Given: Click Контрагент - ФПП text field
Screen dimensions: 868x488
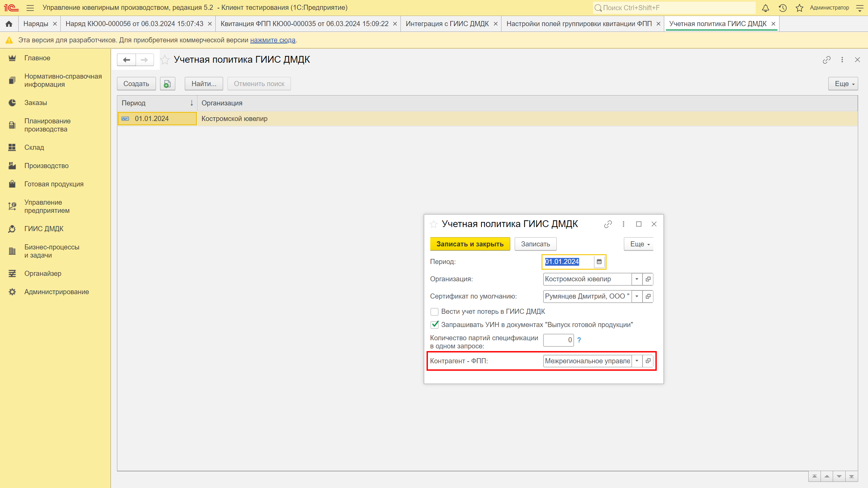Looking at the screenshot, I should coord(587,361).
